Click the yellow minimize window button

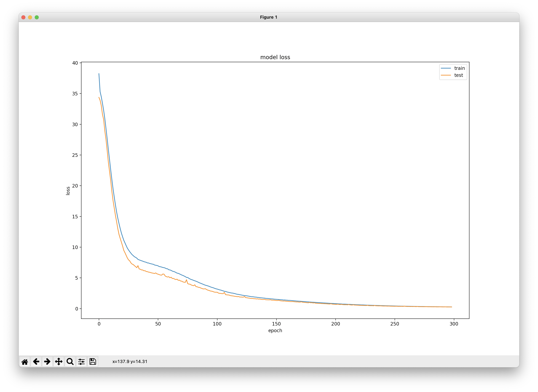[x=30, y=17]
